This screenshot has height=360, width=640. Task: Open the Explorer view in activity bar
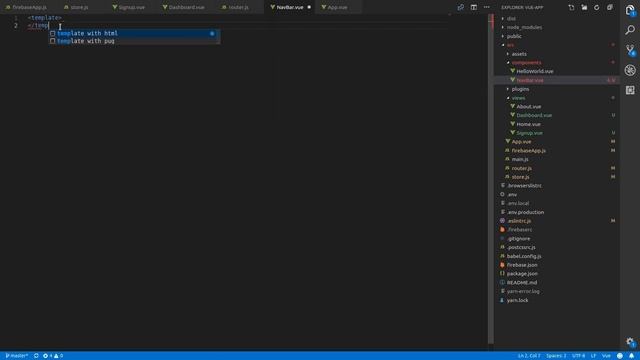coord(630,10)
